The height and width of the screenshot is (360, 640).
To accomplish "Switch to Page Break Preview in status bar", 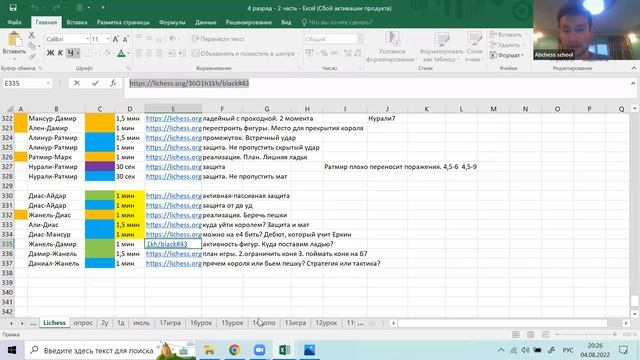I will pos(546,335).
